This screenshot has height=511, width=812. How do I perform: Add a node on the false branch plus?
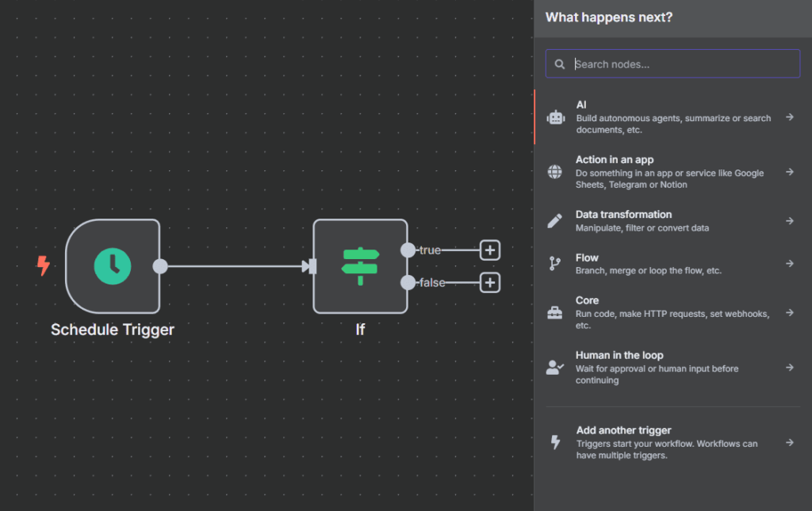(490, 282)
